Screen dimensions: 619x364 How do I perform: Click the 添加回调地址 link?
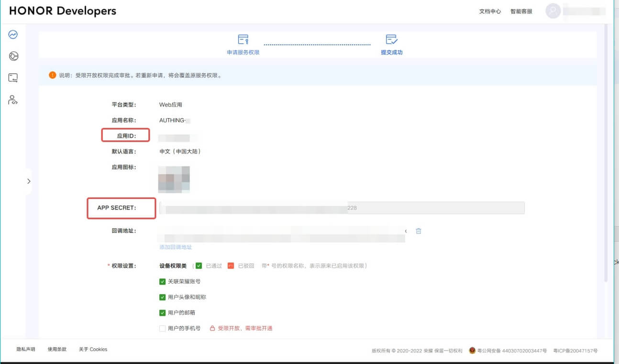click(176, 247)
